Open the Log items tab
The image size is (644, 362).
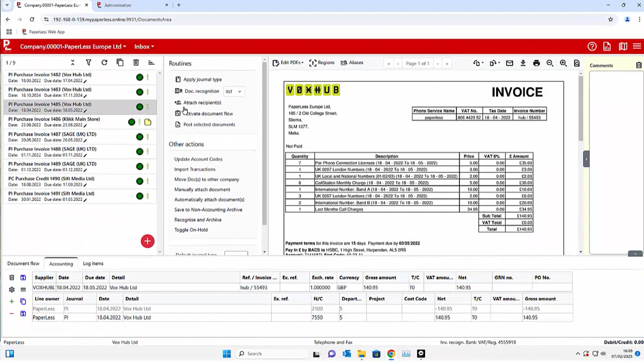tap(93, 263)
